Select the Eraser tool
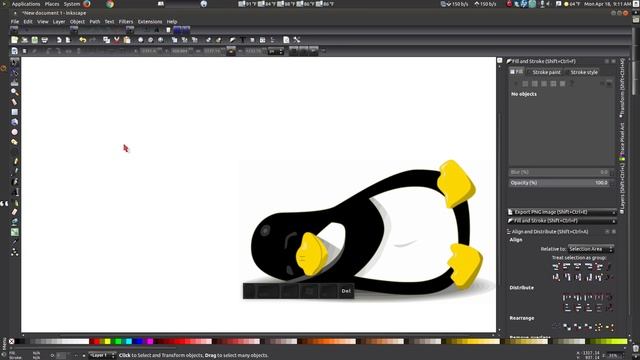The image size is (640, 360). [15, 212]
